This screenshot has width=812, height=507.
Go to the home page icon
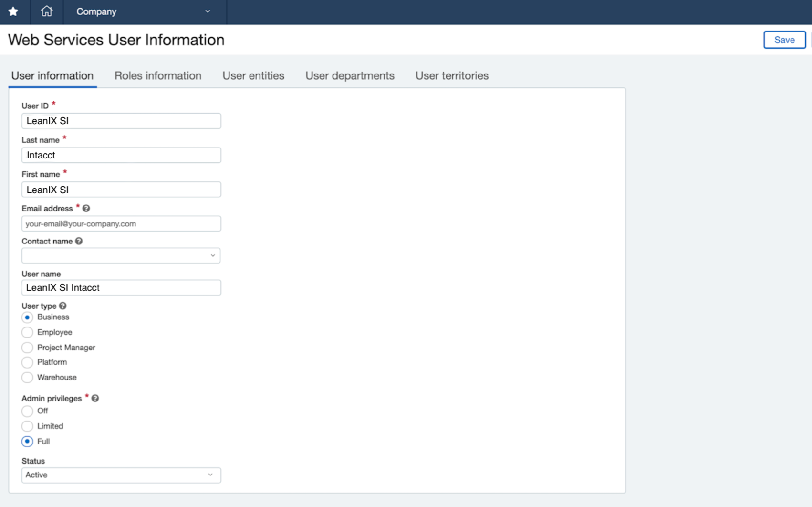(46, 11)
